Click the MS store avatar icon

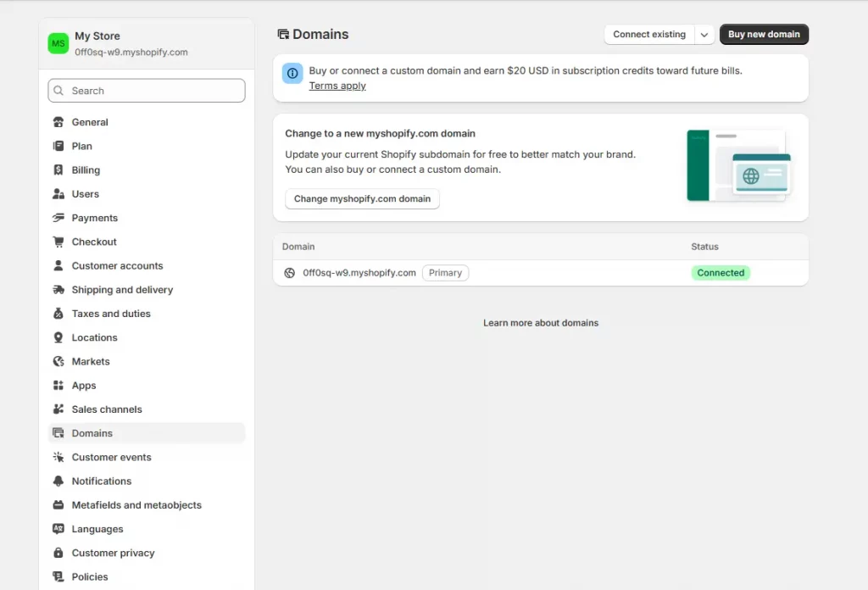58,43
